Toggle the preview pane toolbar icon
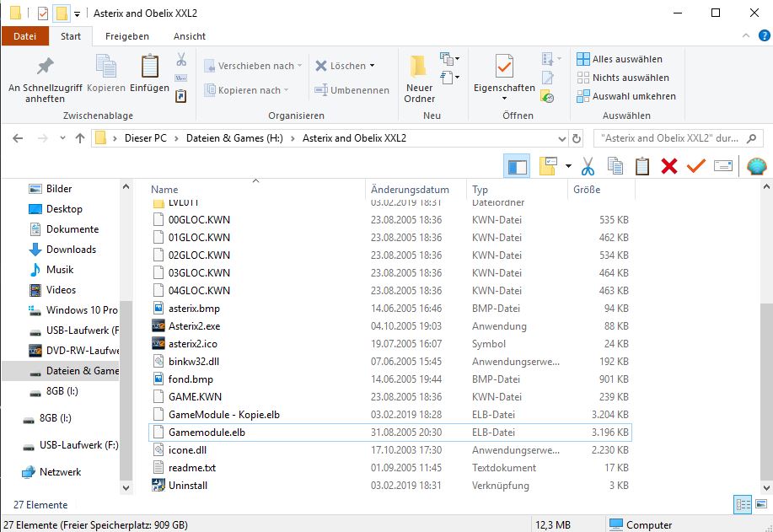Screen dimensions: 773x532 [517, 166]
